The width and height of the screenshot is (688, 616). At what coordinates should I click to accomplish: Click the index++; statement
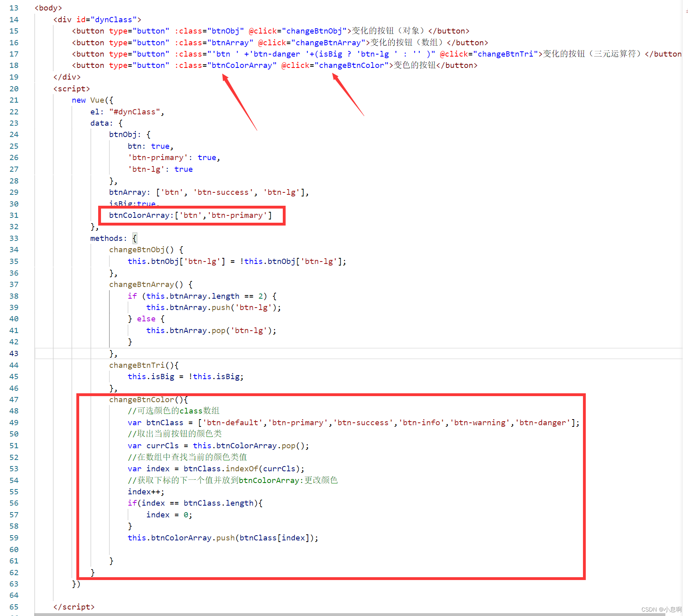click(x=146, y=492)
